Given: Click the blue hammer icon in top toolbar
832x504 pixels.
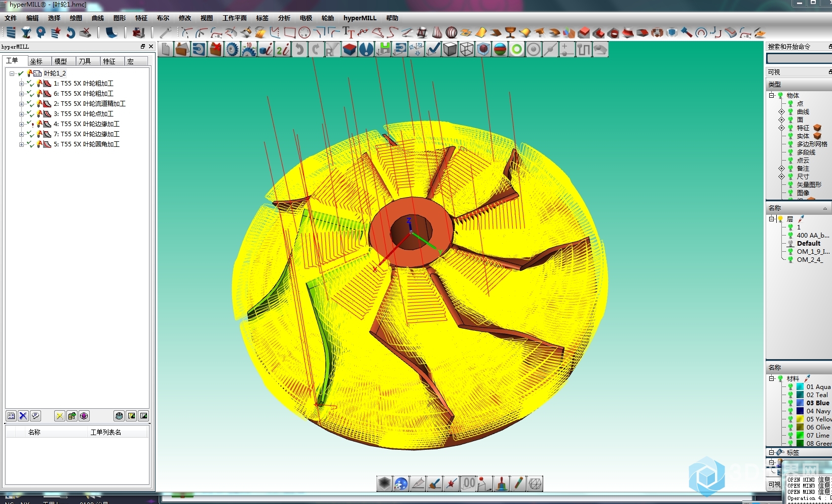Looking at the screenshot, I should point(687,32).
